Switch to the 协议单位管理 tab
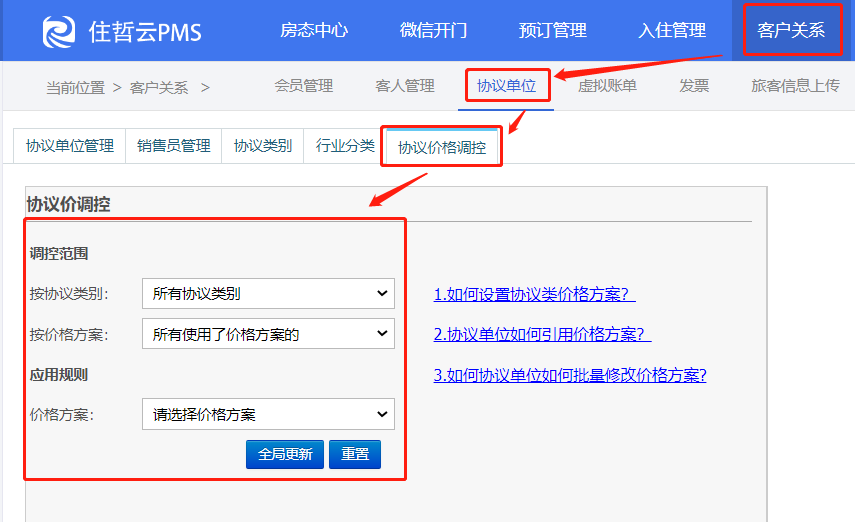 pos(70,146)
